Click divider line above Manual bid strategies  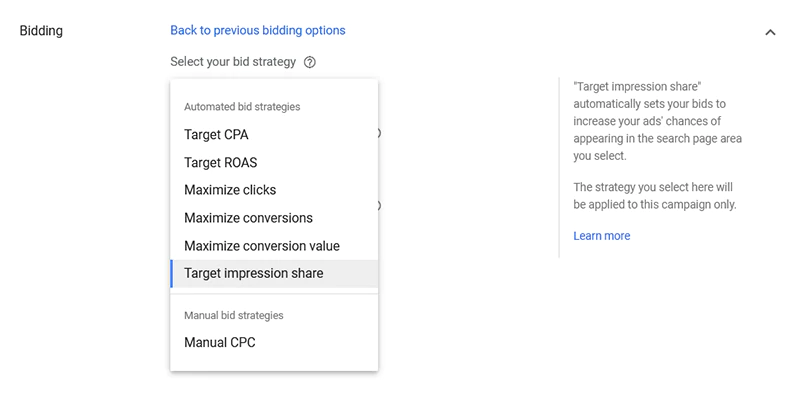click(x=274, y=294)
